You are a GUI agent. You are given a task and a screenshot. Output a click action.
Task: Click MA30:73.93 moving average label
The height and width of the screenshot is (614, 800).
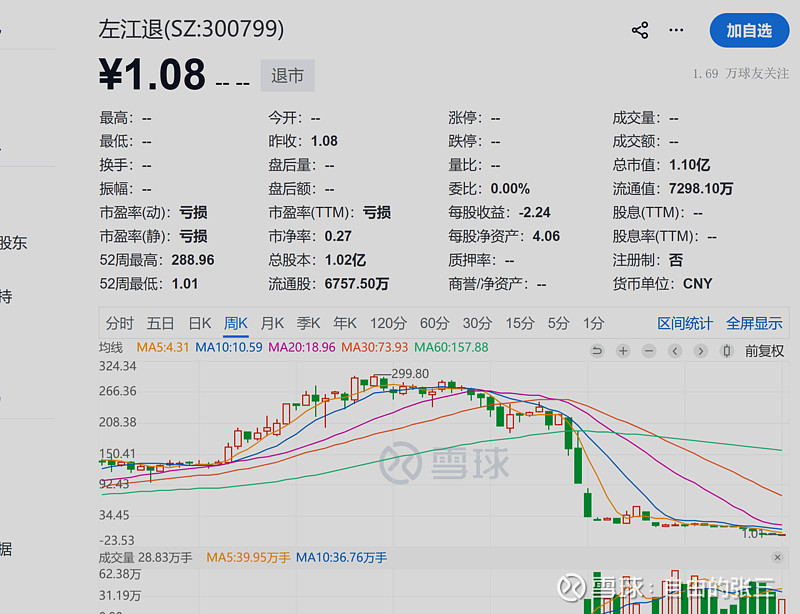pyautogui.click(x=374, y=348)
